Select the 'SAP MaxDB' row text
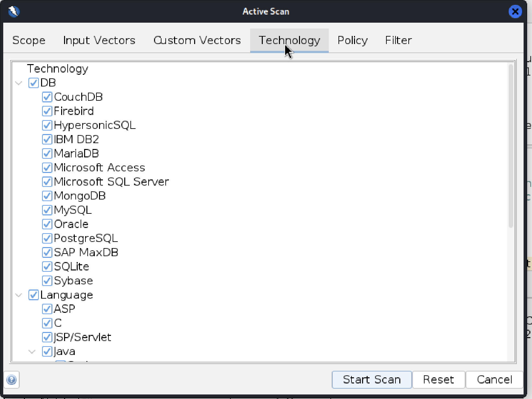 click(86, 252)
